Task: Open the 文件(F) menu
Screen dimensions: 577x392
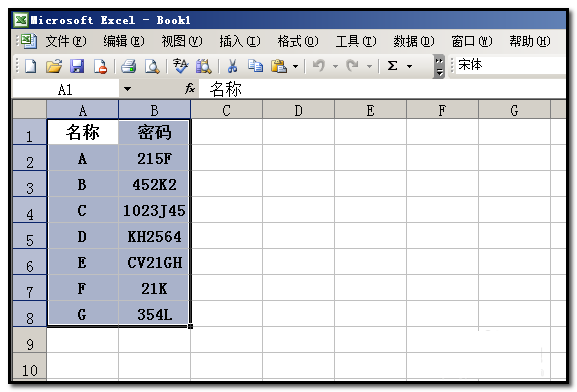Action: point(66,41)
